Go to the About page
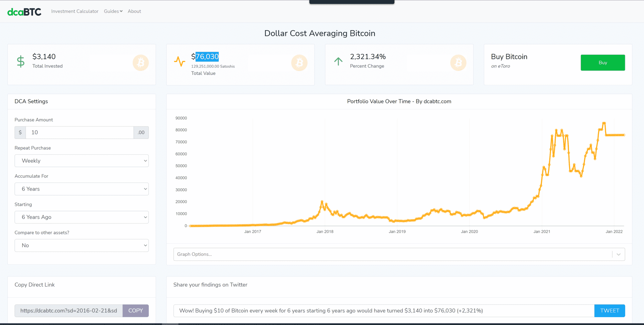The width and height of the screenshot is (644, 325). (x=134, y=11)
